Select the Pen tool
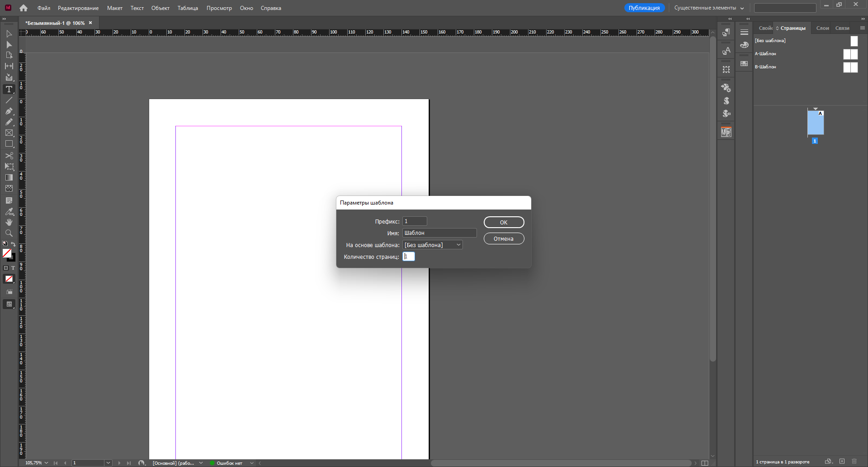This screenshot has height=467, width=868. pyautogui.click(x=9, y=111)
